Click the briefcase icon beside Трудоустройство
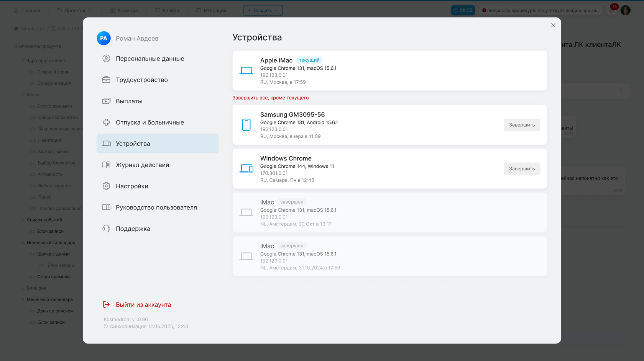Screen dimensions: 644x361 pos(106,80)
